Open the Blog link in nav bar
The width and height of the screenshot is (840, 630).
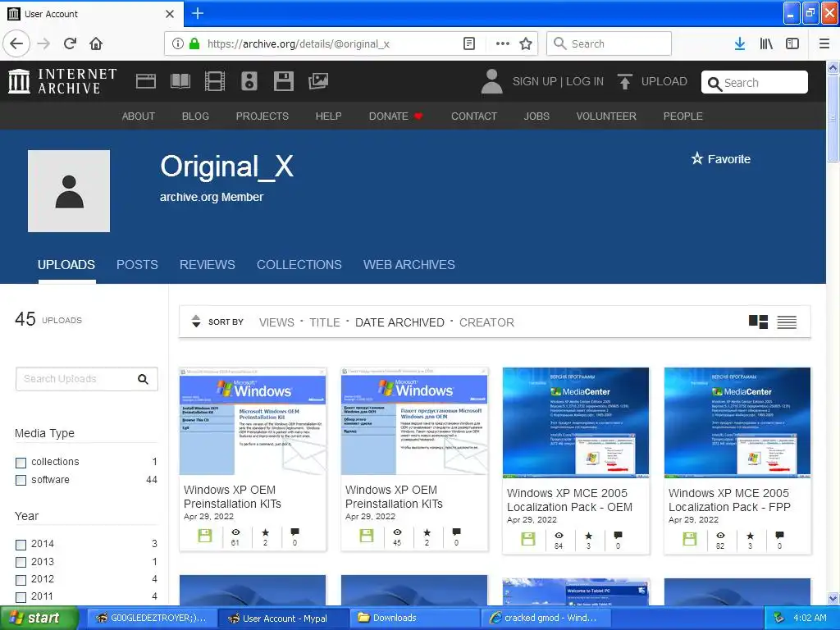point(195,116)
